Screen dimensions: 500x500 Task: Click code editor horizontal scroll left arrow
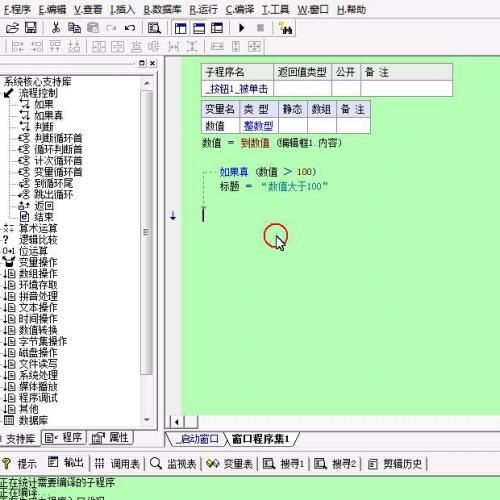(x=177, y=422)
